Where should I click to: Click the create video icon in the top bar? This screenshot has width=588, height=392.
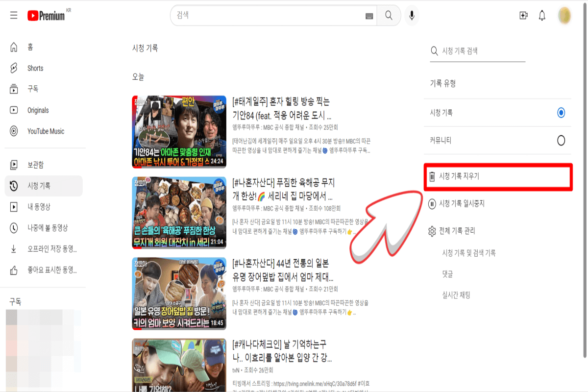pos(523,15)
